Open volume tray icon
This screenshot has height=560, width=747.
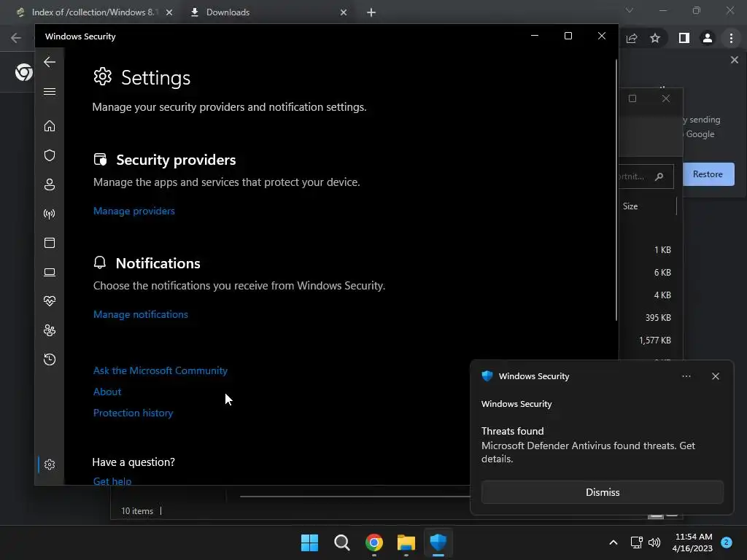pos(654,542)
